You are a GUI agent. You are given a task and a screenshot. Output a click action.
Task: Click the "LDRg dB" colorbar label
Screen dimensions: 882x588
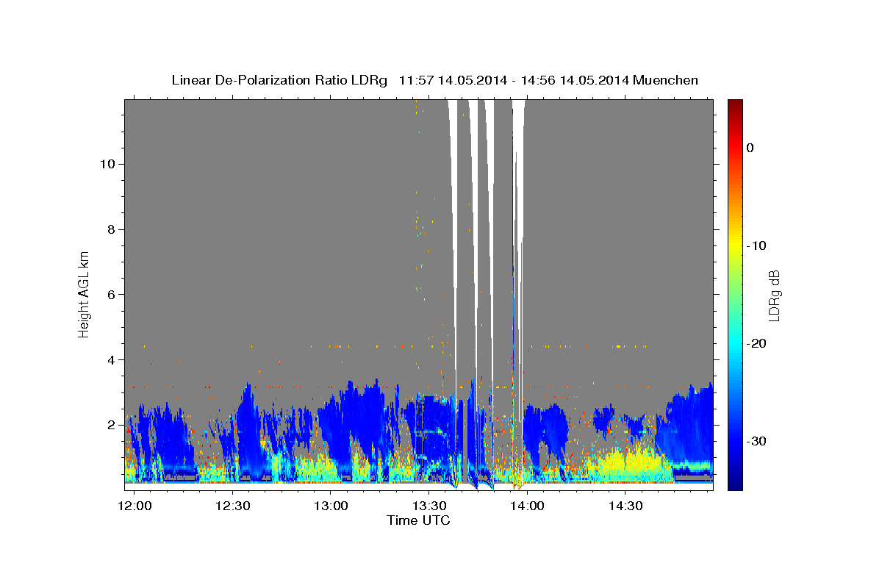[x=774, y=295]
